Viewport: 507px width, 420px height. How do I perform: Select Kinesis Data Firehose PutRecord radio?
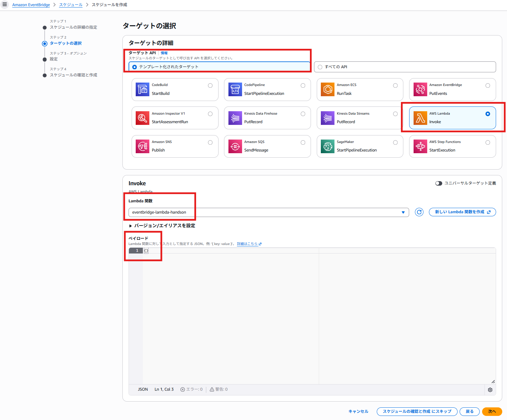tap(303, 114)
